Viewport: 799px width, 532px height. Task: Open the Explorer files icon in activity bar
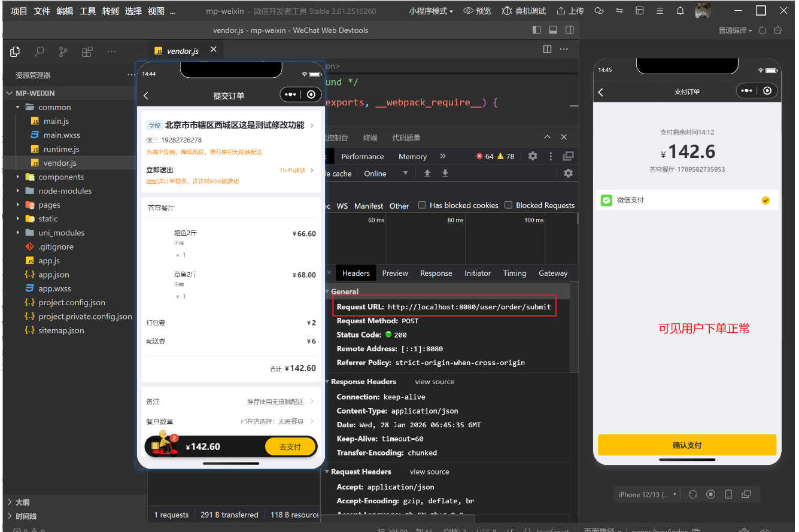click(16, 51)
